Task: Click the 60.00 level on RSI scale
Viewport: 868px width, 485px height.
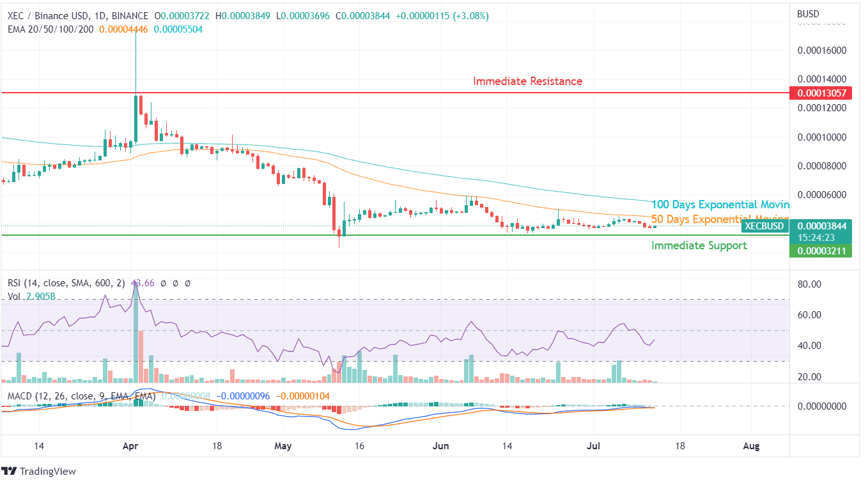Action: 809,315
